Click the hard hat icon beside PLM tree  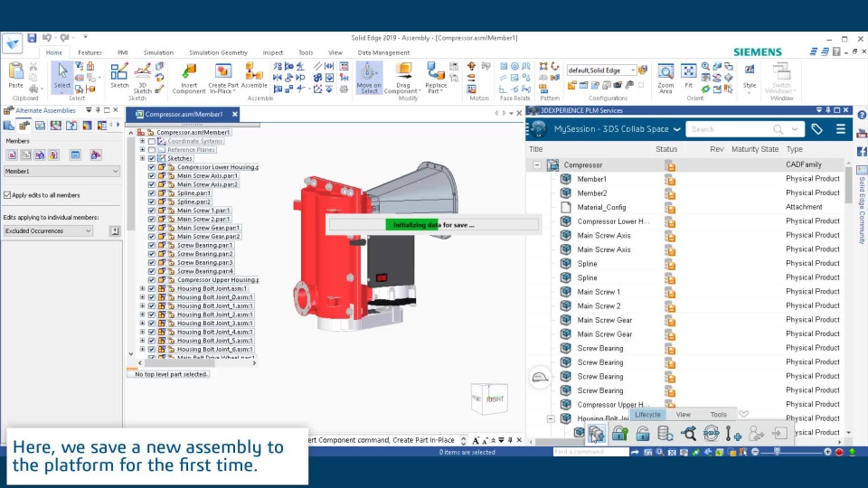[540, 378]
